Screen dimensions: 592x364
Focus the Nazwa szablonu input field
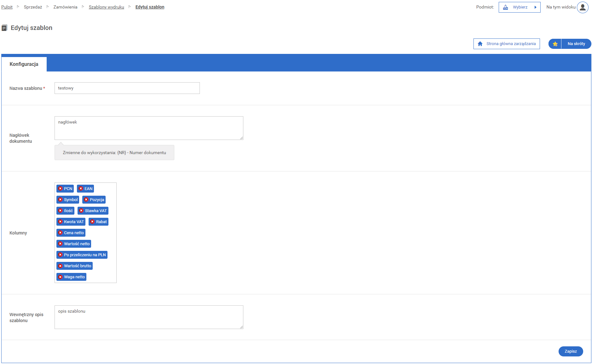click(x=127, y=88)
